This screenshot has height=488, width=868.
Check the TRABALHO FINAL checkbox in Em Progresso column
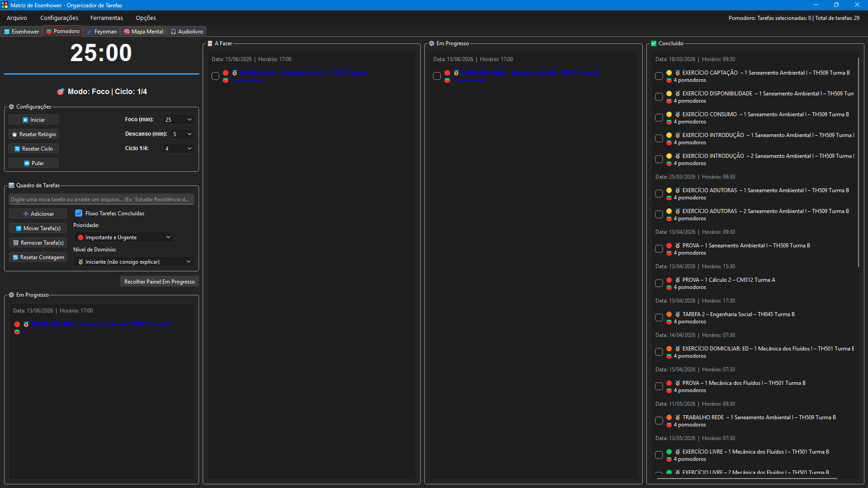pos(437,76)
